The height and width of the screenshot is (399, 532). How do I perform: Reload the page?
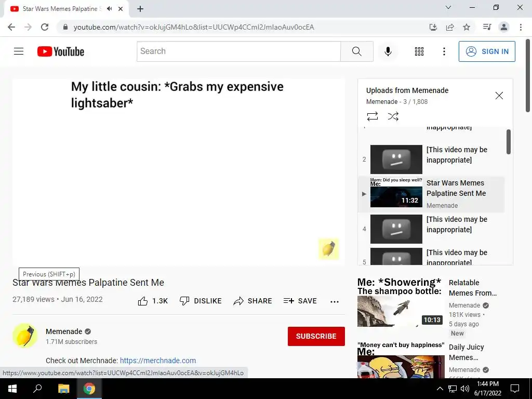point(45,27)
